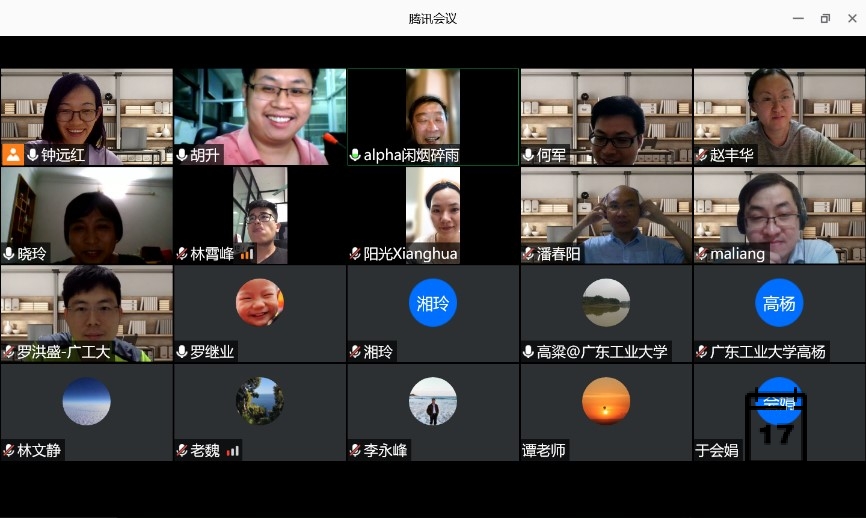This screenshot has height=518, width=866.
Task: Maximize the 腾讯会议 meeting window
Action: [825, 18]
